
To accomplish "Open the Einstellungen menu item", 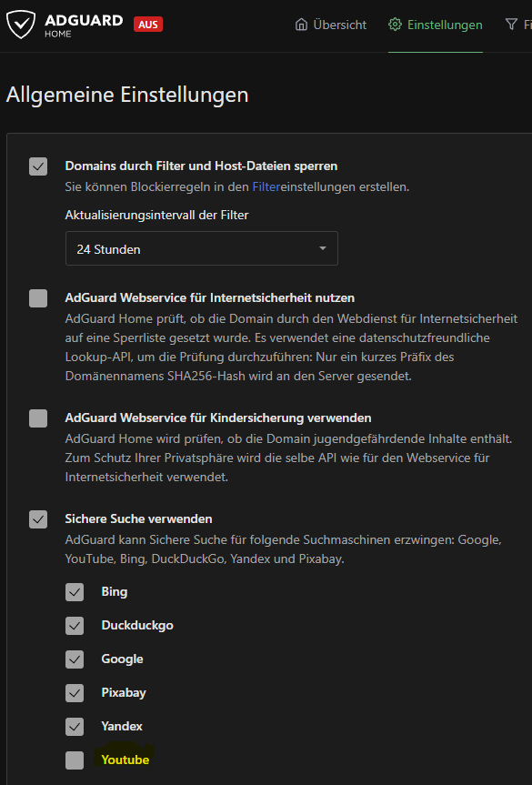I will click(x=436, y=25).
